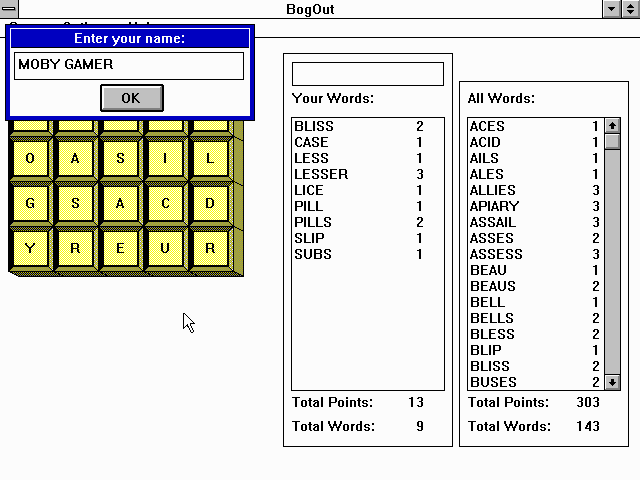Click the All Words scrollbar up arrow

click(x=612, y=126)
